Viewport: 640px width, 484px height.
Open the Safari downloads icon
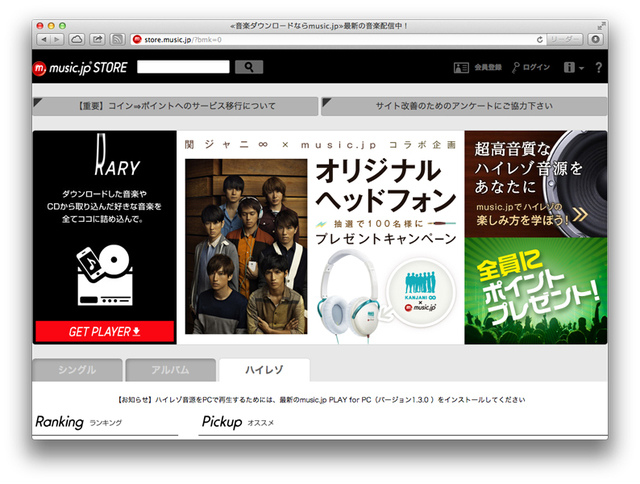click(x=596, y=38)
